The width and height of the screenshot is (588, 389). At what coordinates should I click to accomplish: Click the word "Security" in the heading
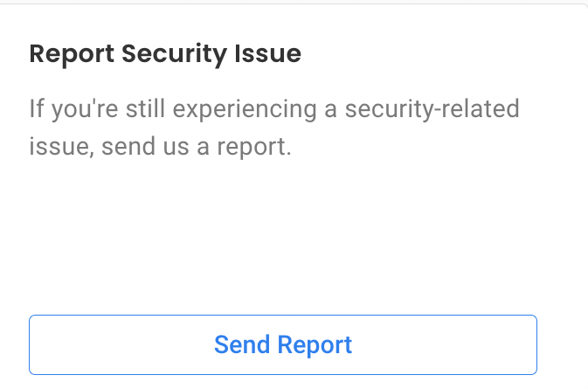pyautogui.click(x=175, y=55)
